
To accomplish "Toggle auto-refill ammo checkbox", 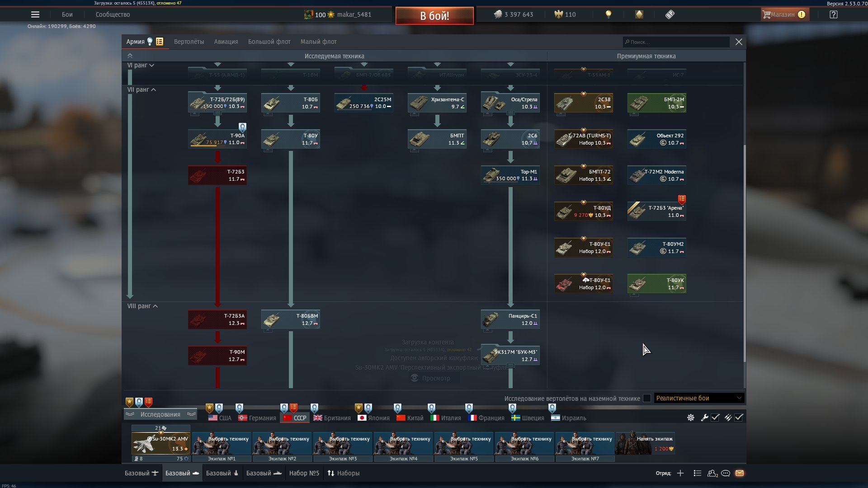I will (x=739, y=418).
